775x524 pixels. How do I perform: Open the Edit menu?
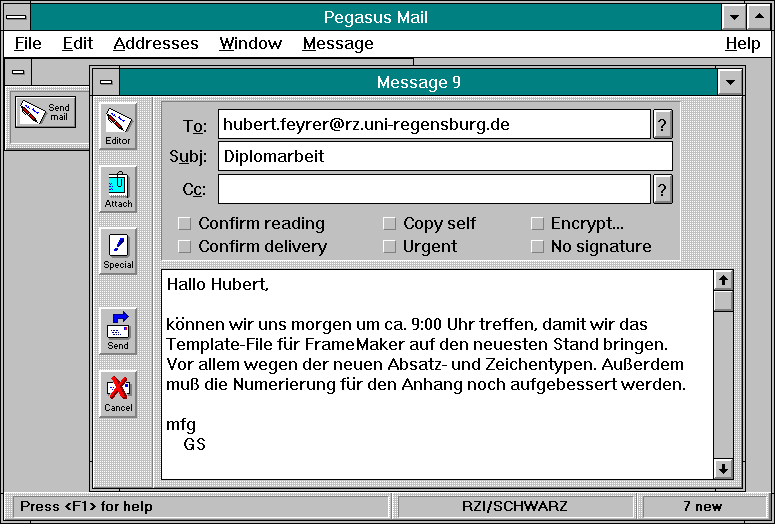78,44
